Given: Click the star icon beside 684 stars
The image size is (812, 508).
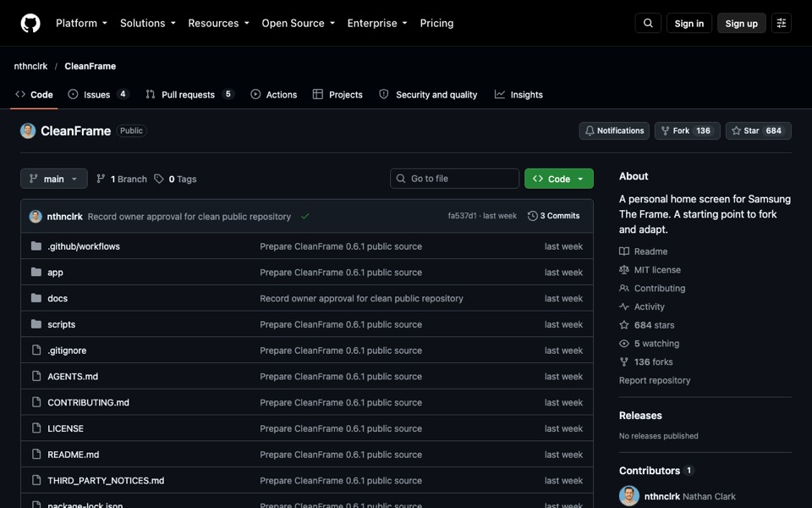Looking at the screenshot, I should tap(624, 325).
